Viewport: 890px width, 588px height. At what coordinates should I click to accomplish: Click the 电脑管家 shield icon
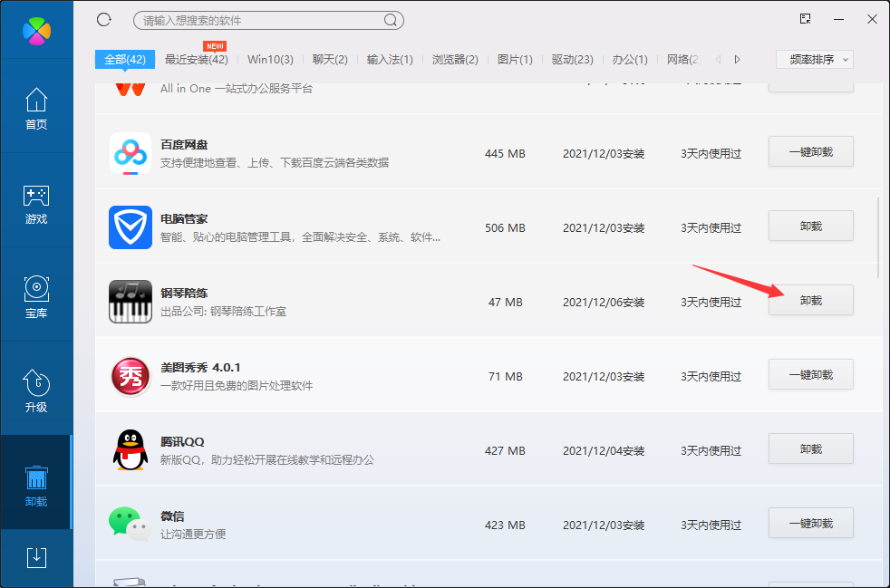click(131, 227)
